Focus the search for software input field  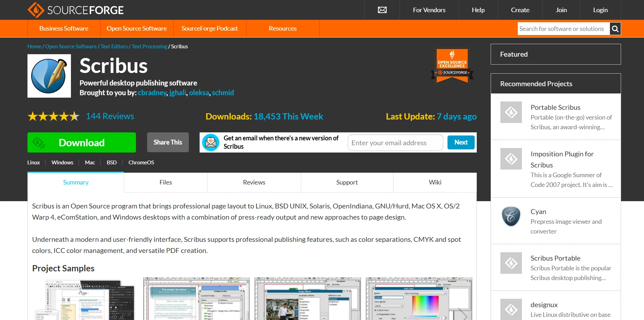click(x=564, y=29)
